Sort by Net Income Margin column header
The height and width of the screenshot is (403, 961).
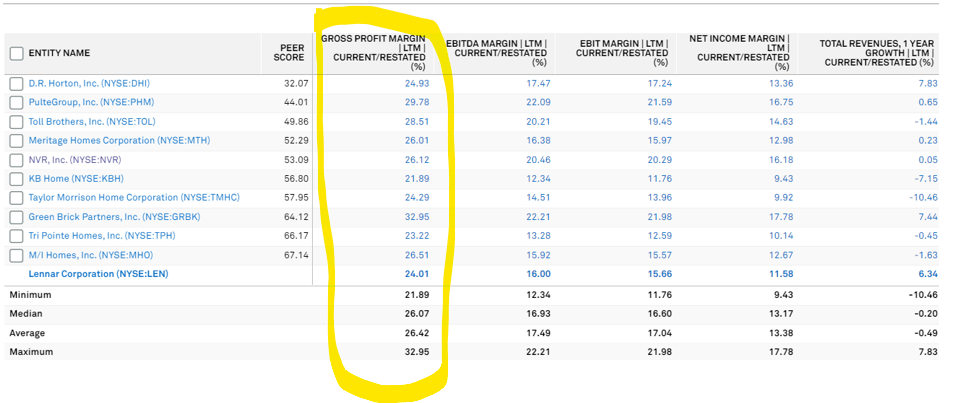[740, 53]
